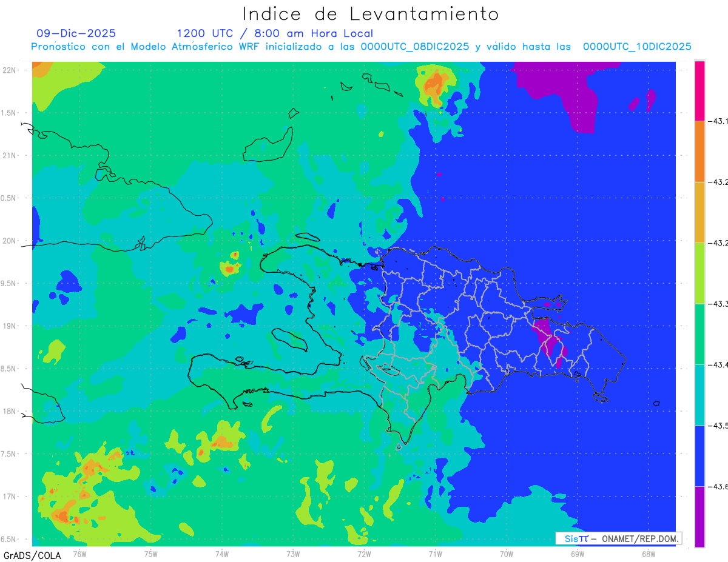
Task: Select the '74W' longitude label
Action: (x=222, y=554)
